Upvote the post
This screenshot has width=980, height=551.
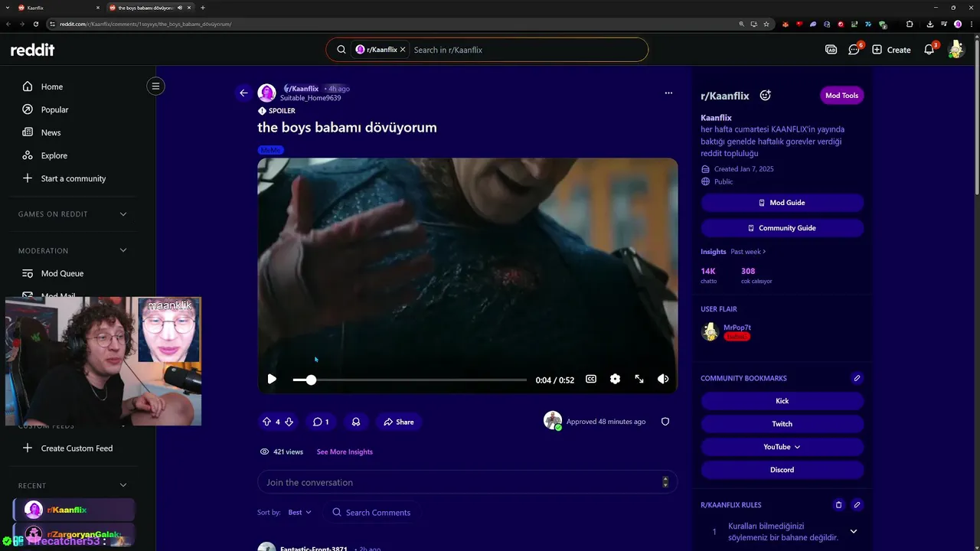coord(266,422)
